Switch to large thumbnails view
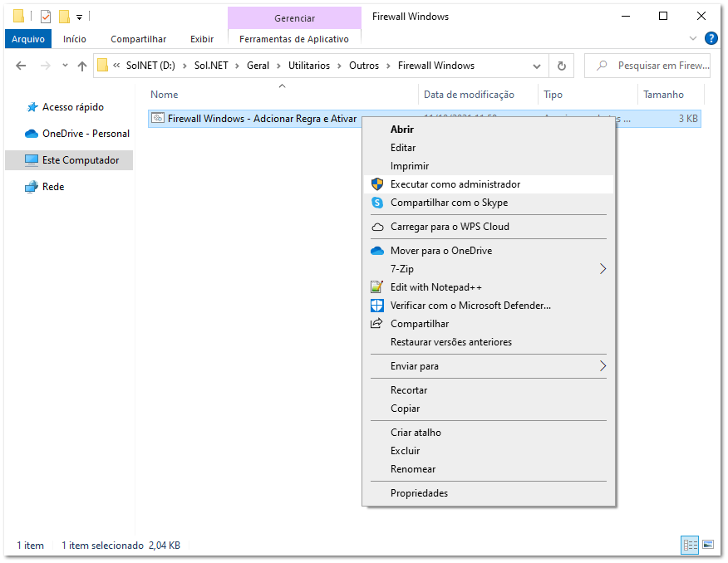Viewport: 728px width, 563px height. pos(707,545)
